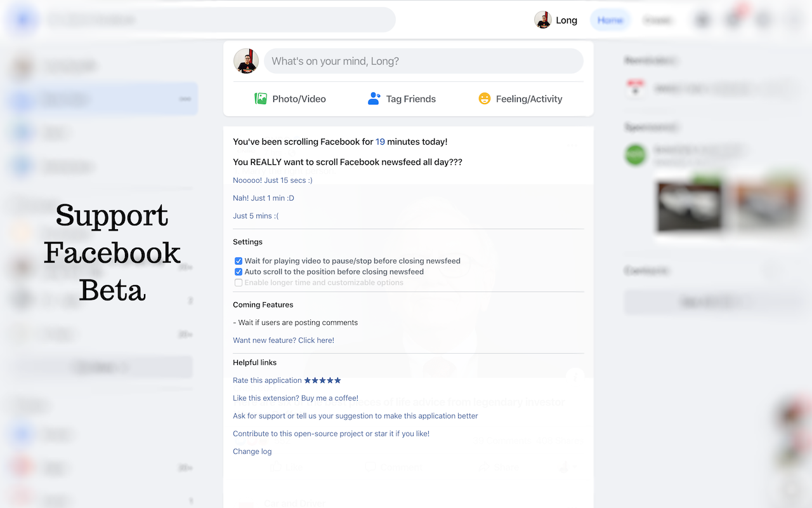
Task: Click the "Feeling/Activity" button label
Action: 529,99
